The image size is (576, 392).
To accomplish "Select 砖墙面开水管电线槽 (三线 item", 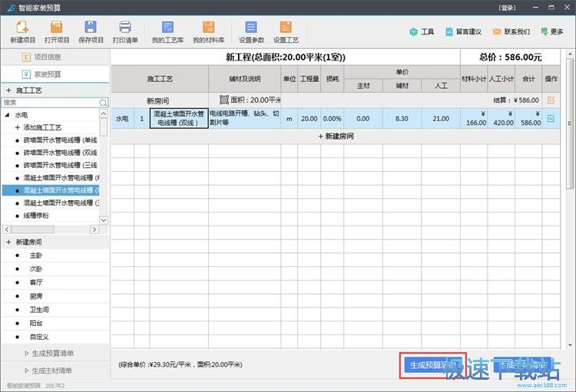I will click(x=60, y=165).
